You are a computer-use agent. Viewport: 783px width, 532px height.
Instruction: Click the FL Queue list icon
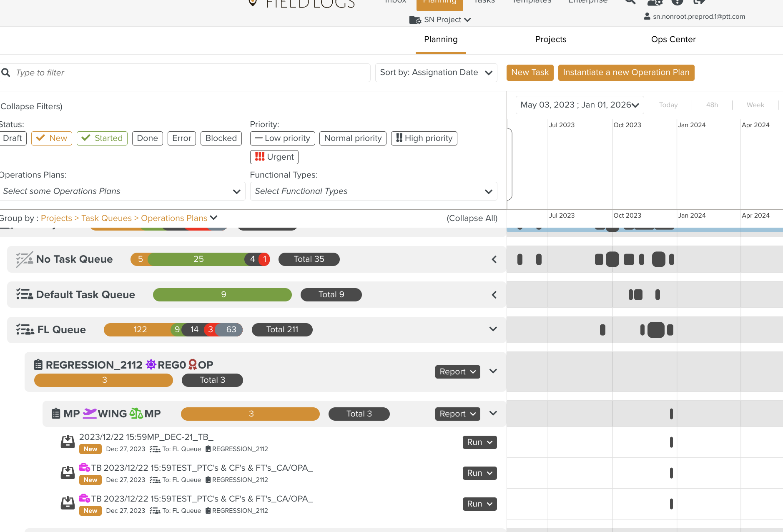point(25,330)
